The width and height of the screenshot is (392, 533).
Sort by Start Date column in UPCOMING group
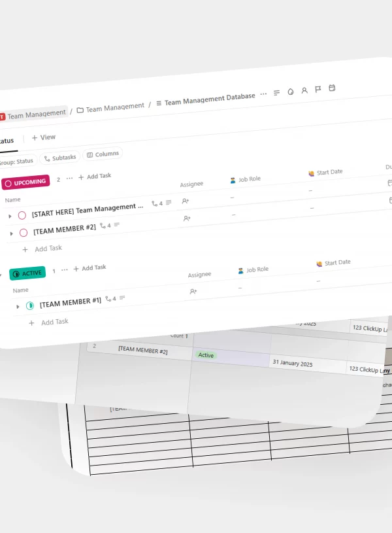click(x=325, y=173)
